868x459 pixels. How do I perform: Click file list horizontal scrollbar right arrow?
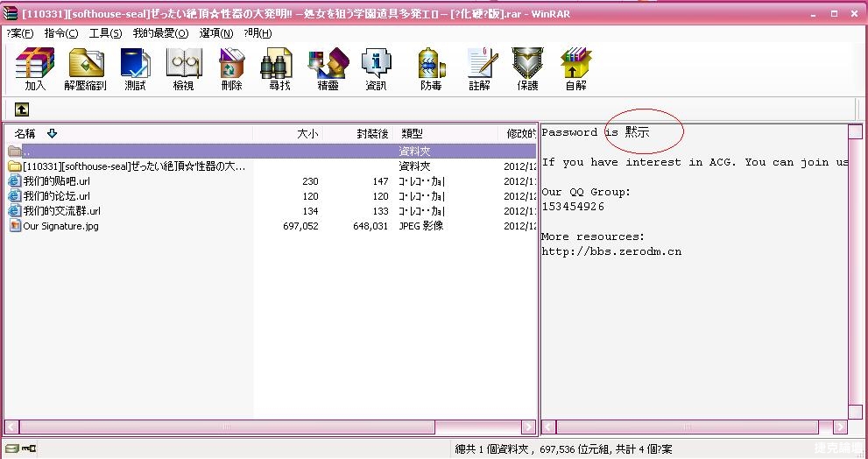coord(528,427)
